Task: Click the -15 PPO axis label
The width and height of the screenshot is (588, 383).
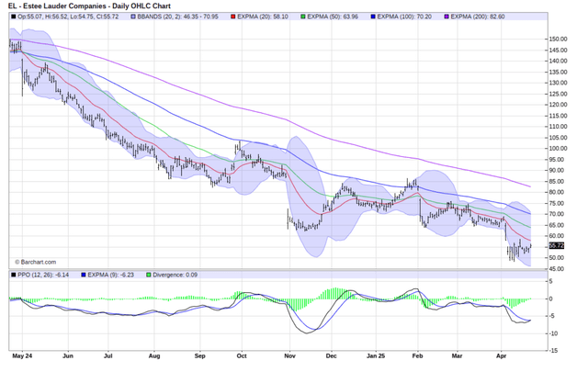Action: point(553,351)
